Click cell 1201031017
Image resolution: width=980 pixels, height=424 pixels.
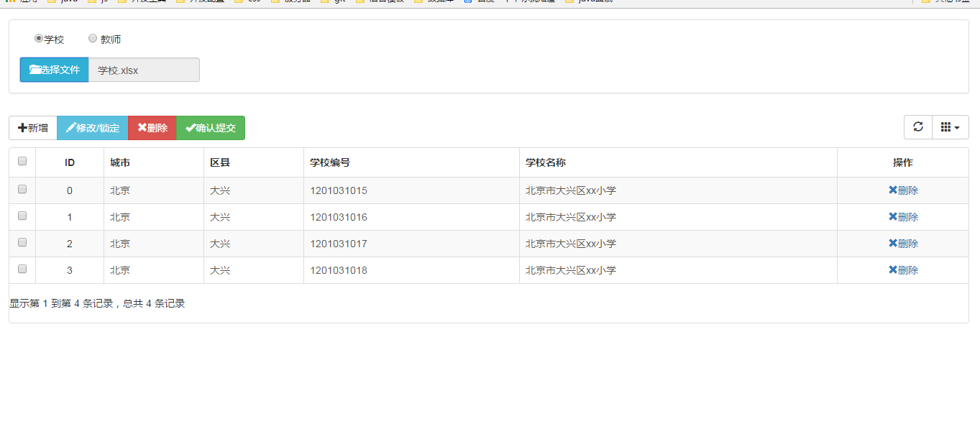tap(412, 244)
